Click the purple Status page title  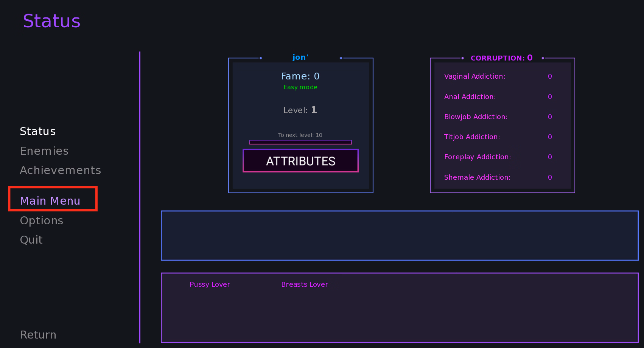coord(52,21)
